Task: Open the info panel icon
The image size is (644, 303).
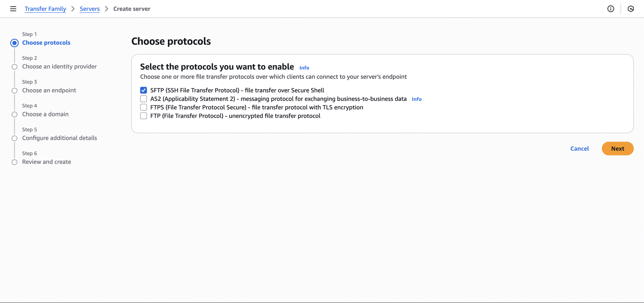Action: (611, 9)
